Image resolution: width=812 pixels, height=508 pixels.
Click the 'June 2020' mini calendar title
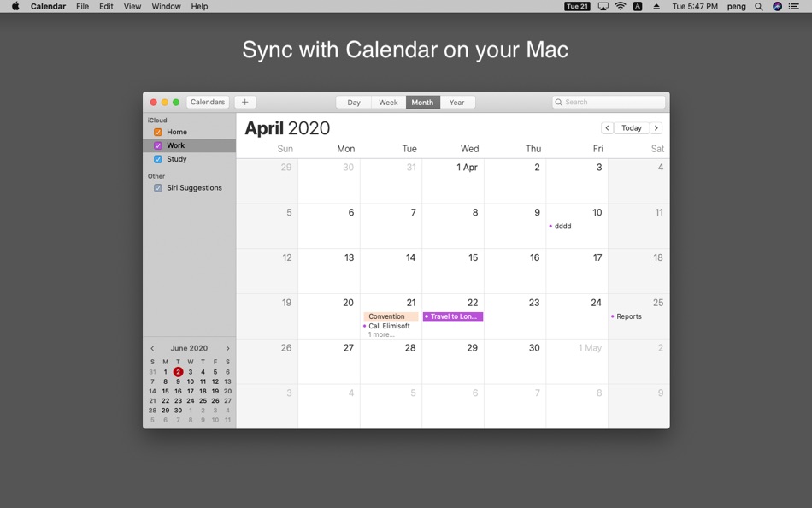(x=189, y=348)
